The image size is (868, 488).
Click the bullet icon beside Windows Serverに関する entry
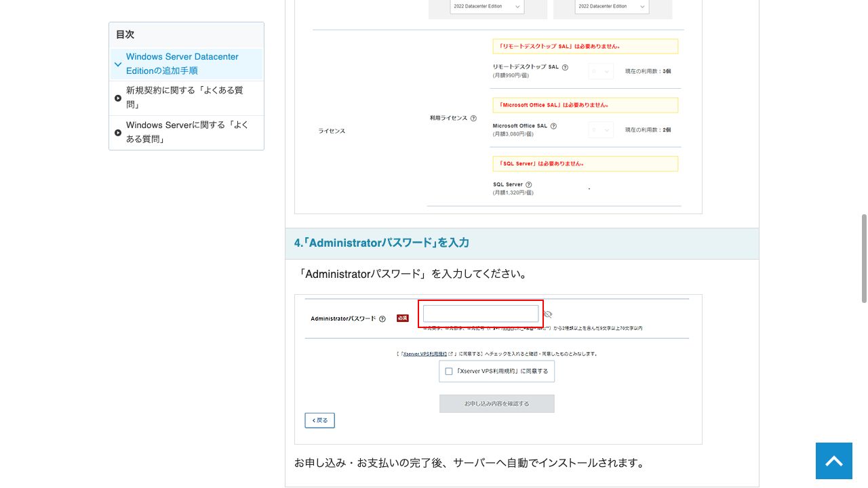(x=118, y=133)
